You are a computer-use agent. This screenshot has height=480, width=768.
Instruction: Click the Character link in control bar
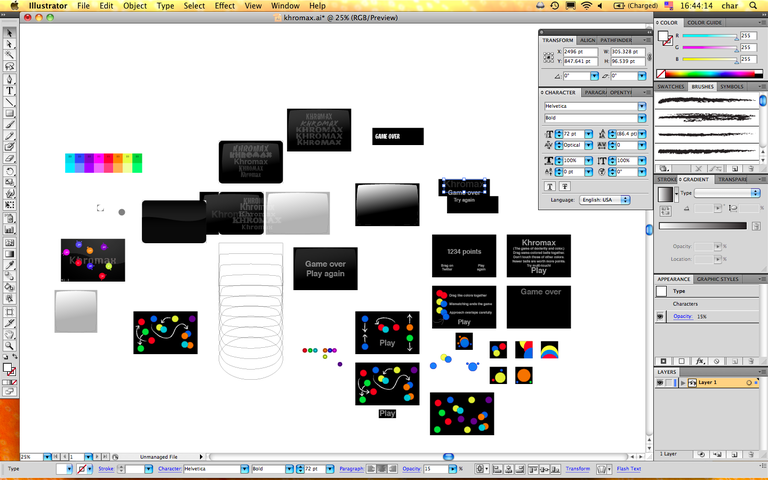169,469
